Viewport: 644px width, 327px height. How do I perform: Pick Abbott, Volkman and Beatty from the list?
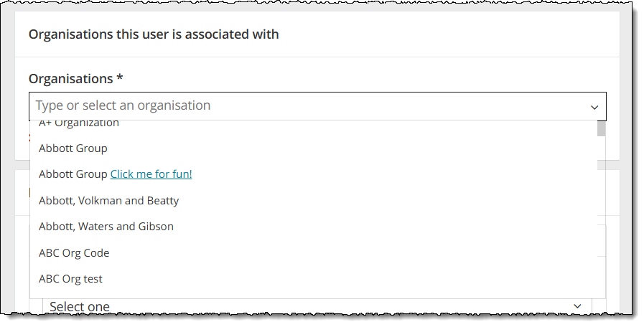click(109, 201)
